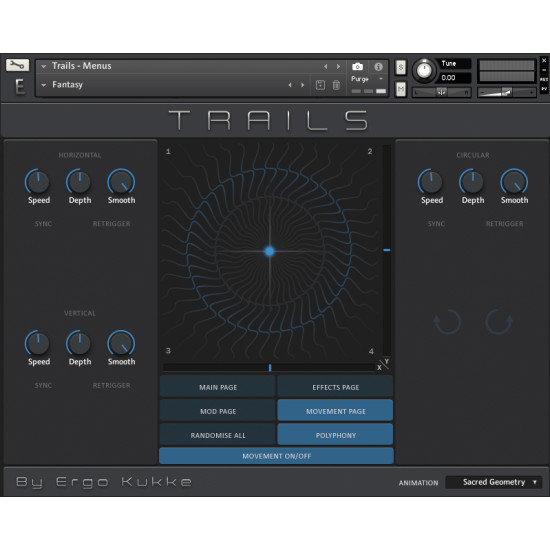Click the Y position slider beside pad
This screenshot has width=550, height=550.
387,250
